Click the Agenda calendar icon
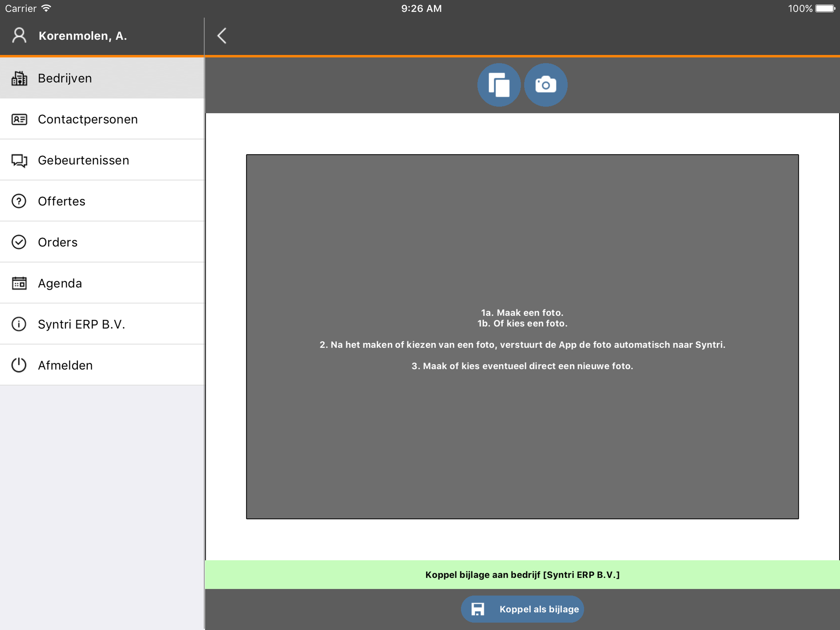840x630 pixels. [x=19, y=283]
